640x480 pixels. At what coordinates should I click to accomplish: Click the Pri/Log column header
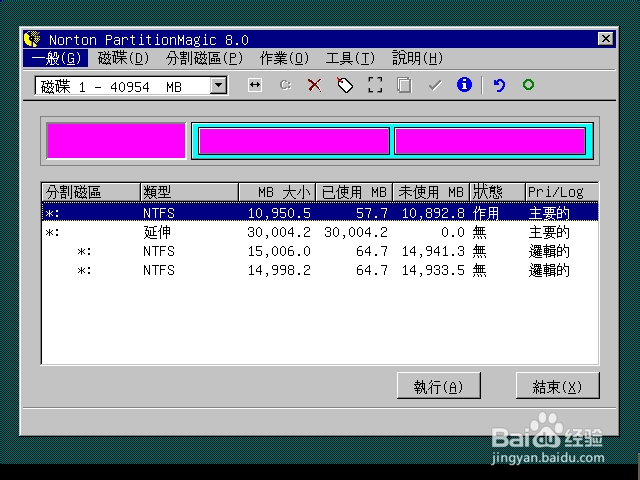(x=562, y=192)
